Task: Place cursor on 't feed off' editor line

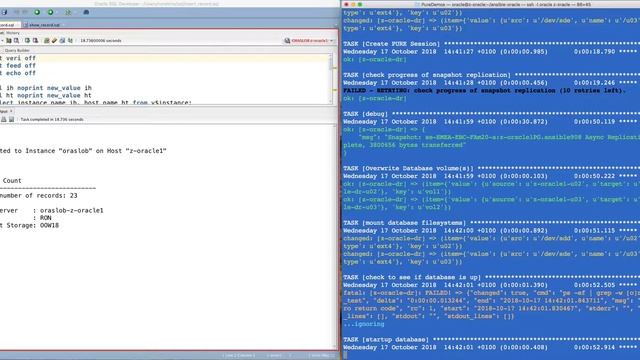Action: point(18,66)
